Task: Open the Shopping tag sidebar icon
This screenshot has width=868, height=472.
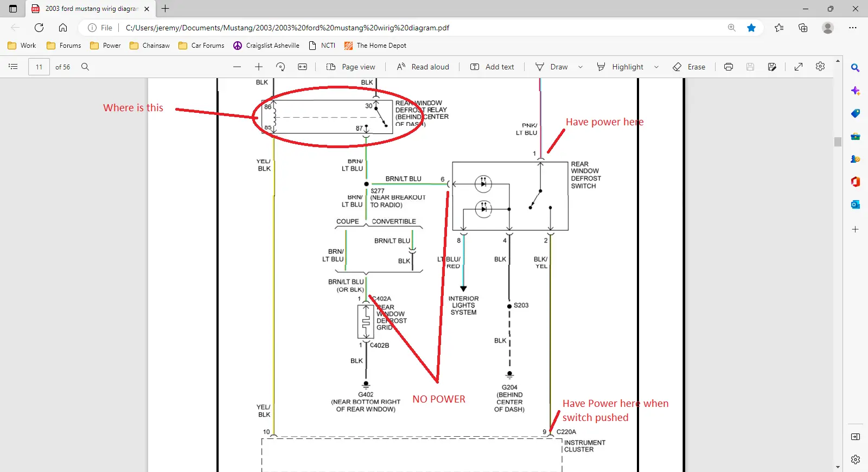Action: [x=856, y=113]
